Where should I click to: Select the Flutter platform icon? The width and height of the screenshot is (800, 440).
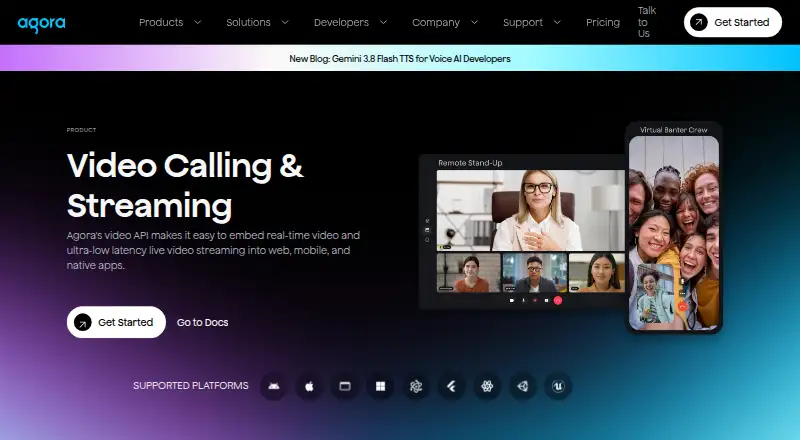(x=452, y=386)
